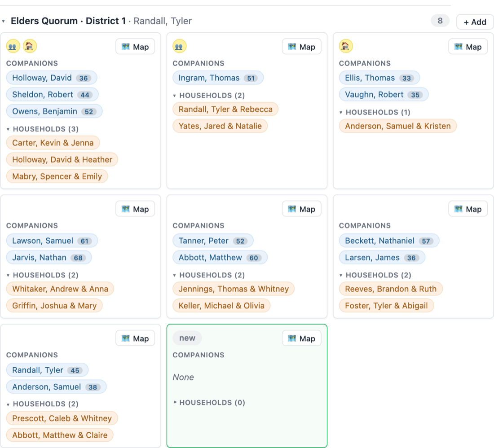Collapse the Elders Quorum District 1 section

[x=4, y=22]
